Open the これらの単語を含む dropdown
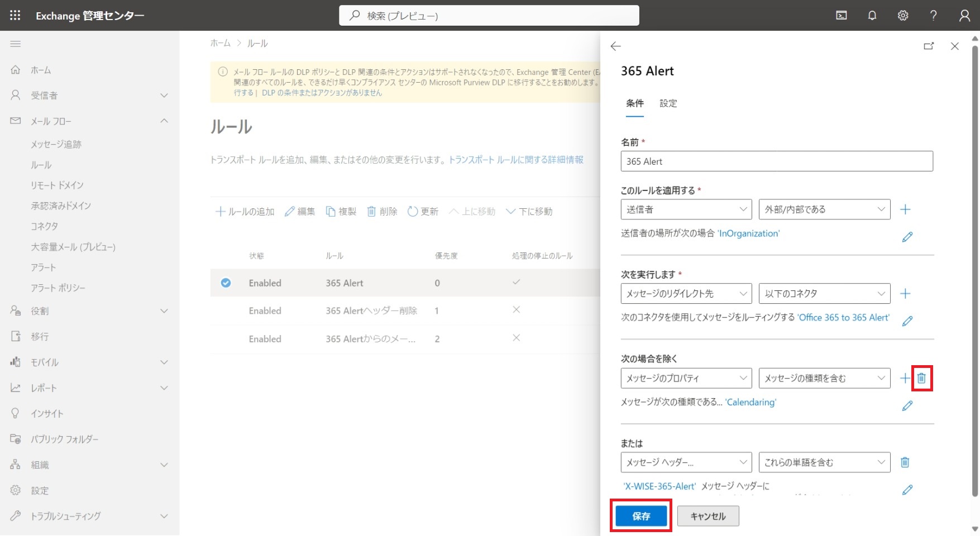Viewport: 980px width, 536px height. coord(824,462)
